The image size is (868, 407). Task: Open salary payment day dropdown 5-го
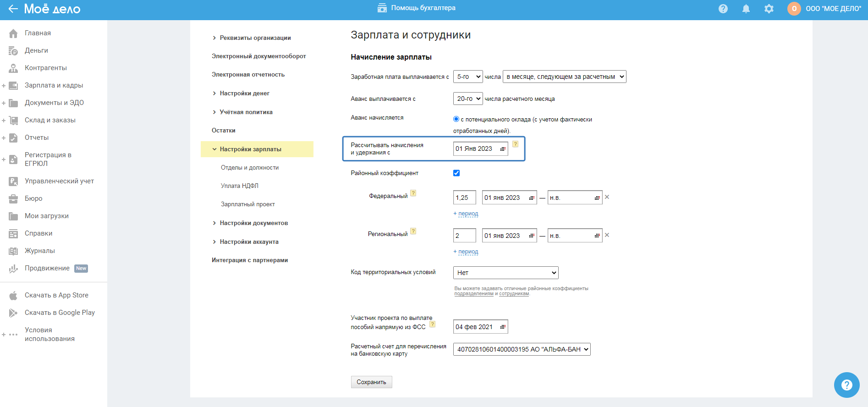pos(468,77)
